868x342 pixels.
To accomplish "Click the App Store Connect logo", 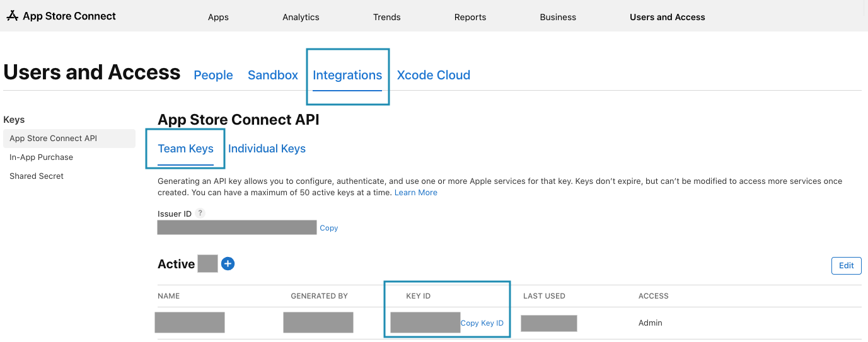I will click(x=61, y=16).
